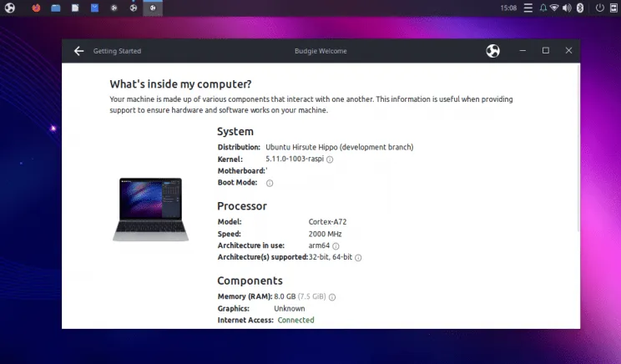621x364 pixels.
Task: Open the text document launcher in the panel
Action: (75, 8)
